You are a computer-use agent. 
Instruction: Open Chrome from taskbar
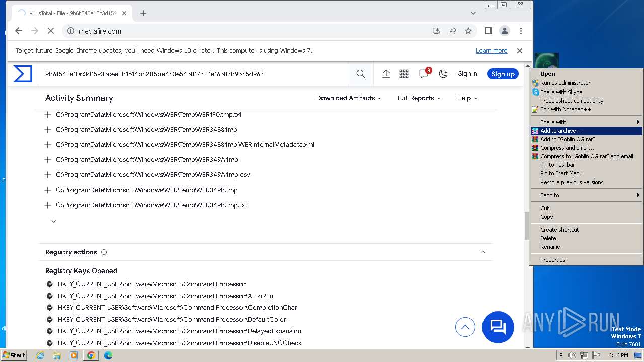click(x=91, y=355)
